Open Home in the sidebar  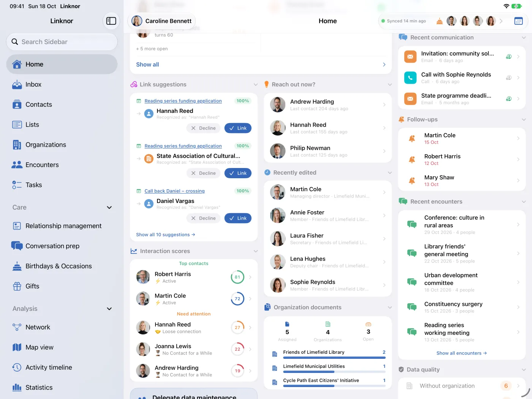point(62,64)
